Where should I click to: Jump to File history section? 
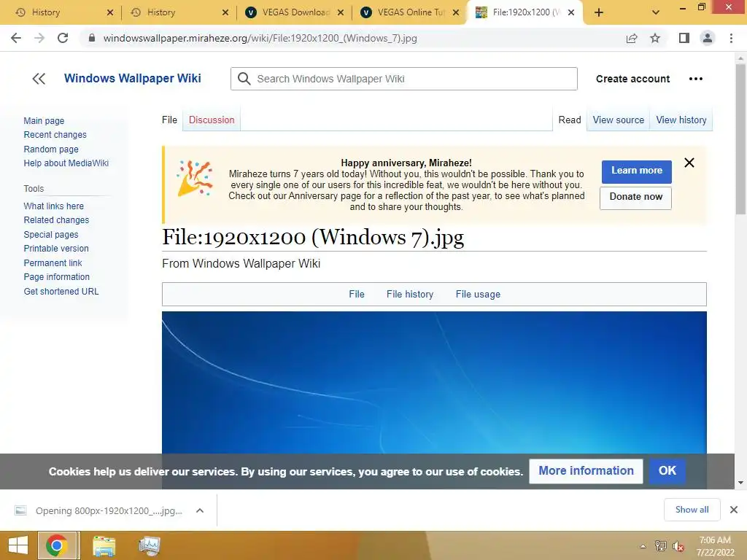coord(410,295)
